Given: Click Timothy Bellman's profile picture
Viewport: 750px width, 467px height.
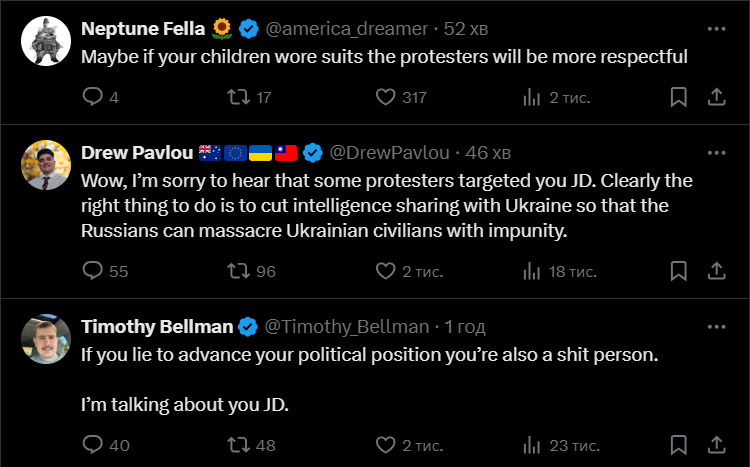Looking at the screenshot, I should [x=46, y=339].
